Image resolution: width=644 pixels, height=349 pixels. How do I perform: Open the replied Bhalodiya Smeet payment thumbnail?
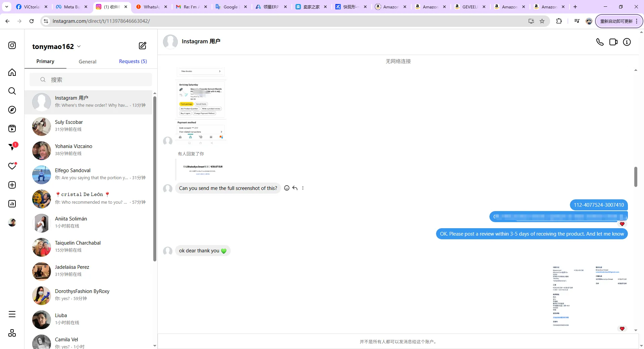(203, 170)
